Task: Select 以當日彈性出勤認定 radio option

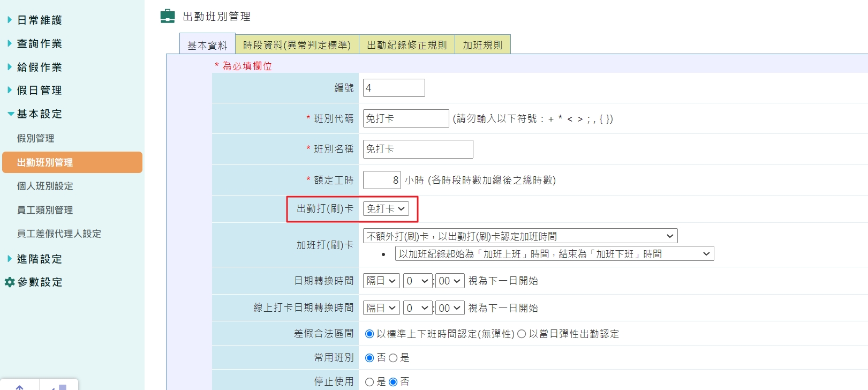Action: 522,334
